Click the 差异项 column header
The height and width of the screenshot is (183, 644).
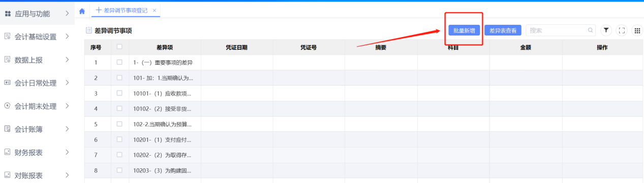point(165,47)
